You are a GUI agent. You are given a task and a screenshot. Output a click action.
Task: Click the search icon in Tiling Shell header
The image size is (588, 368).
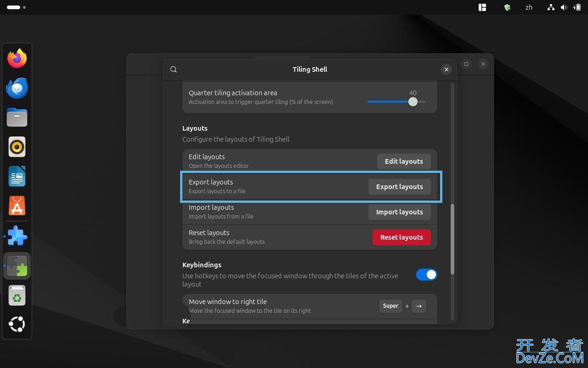[174, 69]
